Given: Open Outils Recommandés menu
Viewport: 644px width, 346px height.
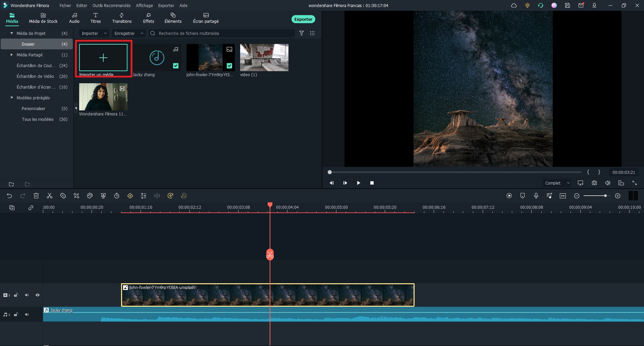Looking at the screenshot, I should tap(112, 5).
